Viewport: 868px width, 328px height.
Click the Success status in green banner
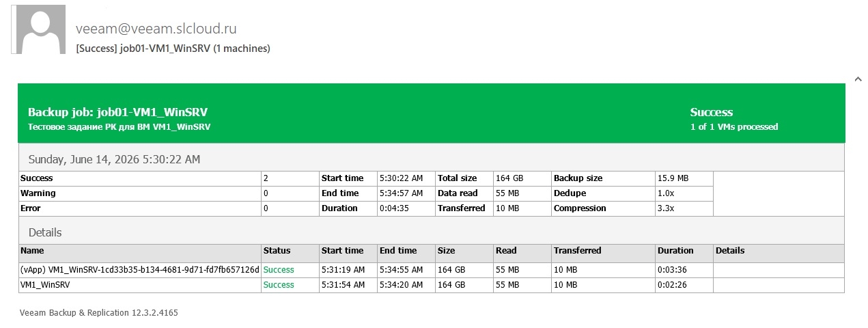711,112
